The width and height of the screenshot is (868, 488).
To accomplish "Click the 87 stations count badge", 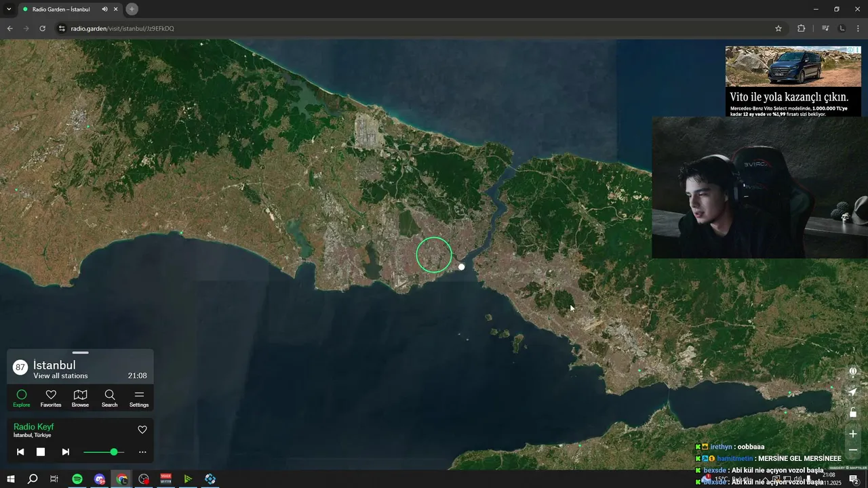I will coord(20,367).
